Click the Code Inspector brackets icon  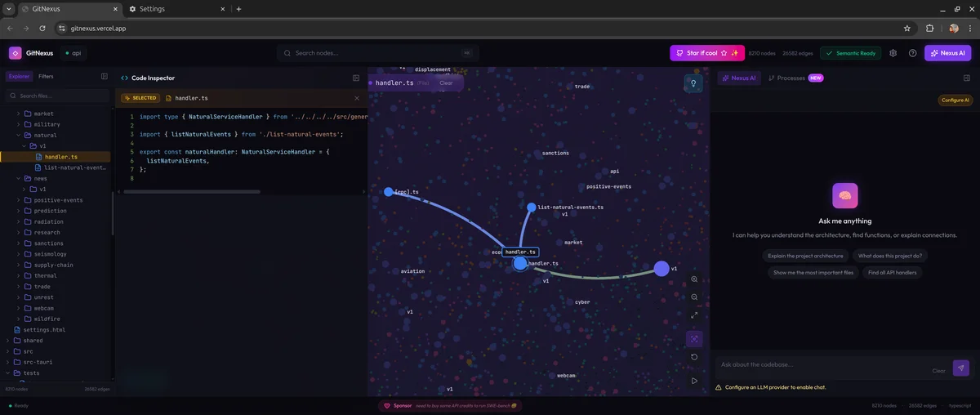point(124,78)
